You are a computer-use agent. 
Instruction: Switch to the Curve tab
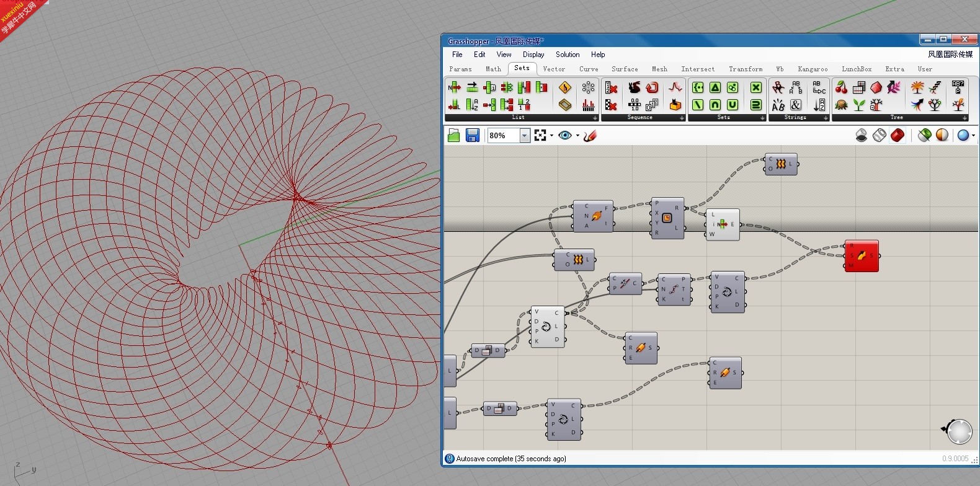click(589, 69)
